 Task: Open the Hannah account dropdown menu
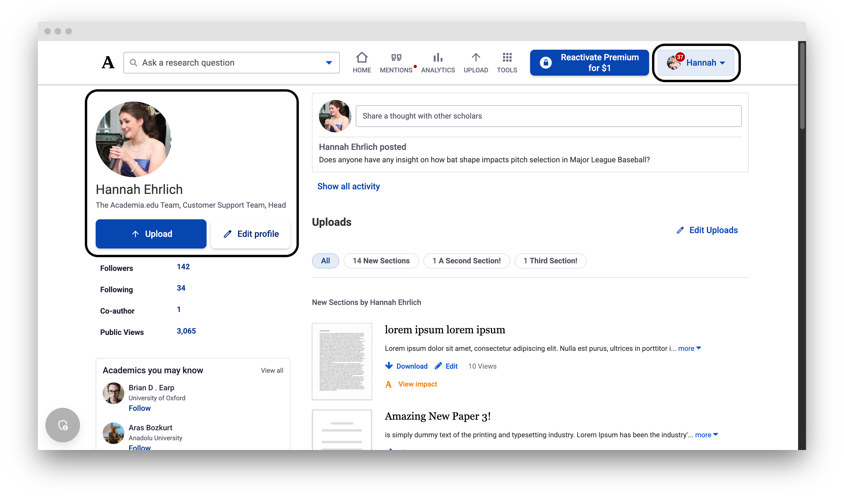click(696, 63)
